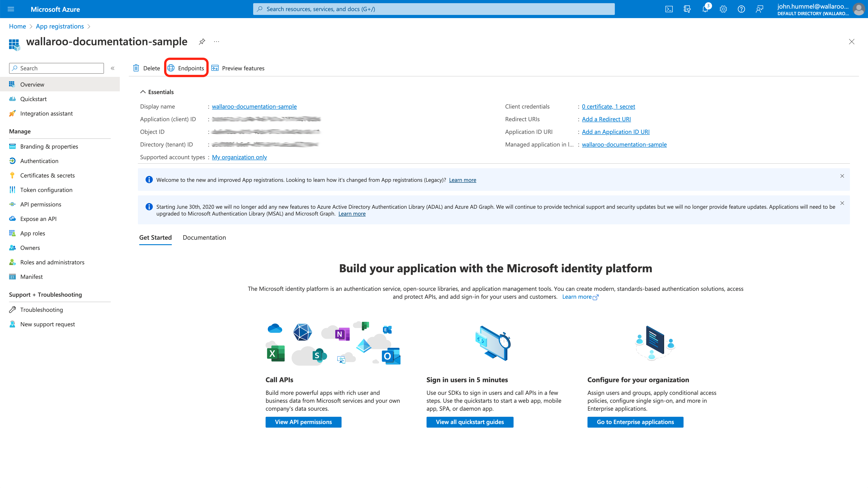Image resolution: width=868 pixels, height=488 pixels.
Task: Open the portal settings gear
Action: pos(723,9)
